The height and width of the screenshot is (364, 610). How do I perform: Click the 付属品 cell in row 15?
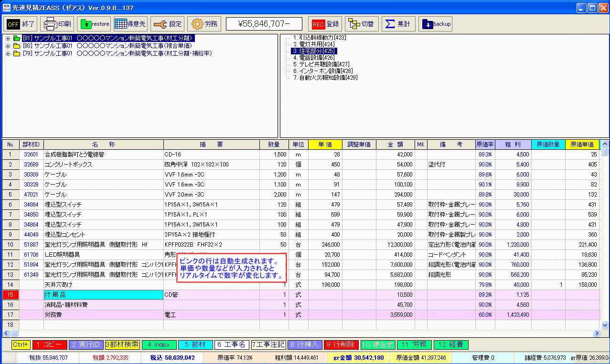point(103,295)
